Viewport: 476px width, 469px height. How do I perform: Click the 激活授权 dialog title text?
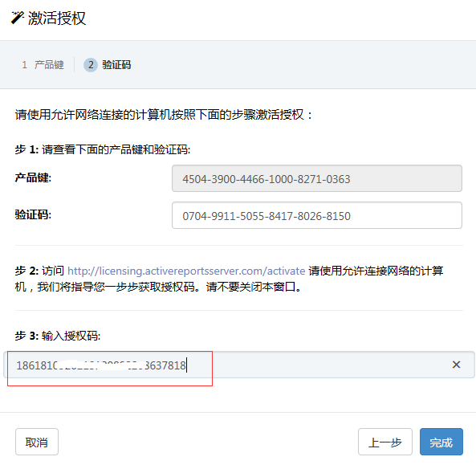57,18
